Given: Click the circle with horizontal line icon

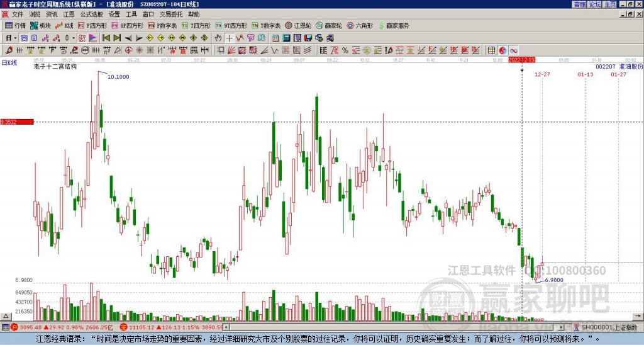Looking at the screenshot, I should (x=85, y=50).
